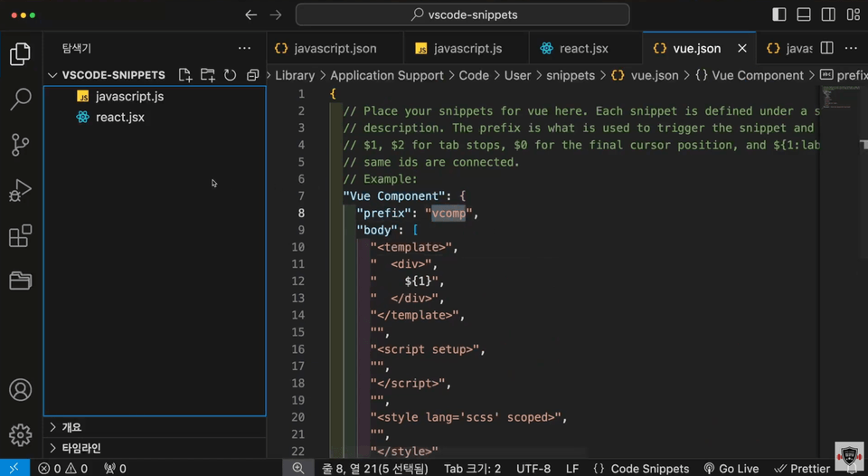Open the Prettier status item

point(802,469)
